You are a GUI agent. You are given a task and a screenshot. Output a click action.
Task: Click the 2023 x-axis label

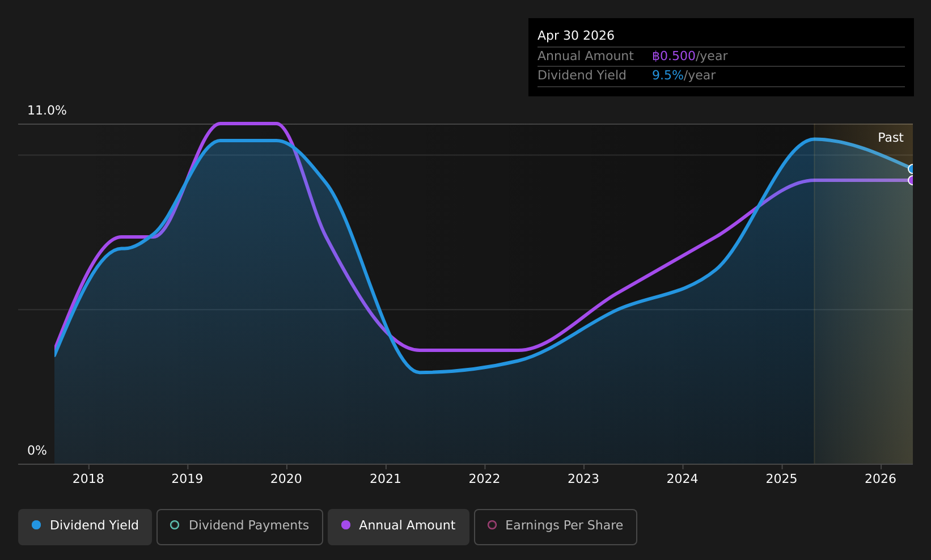(583, 479)
